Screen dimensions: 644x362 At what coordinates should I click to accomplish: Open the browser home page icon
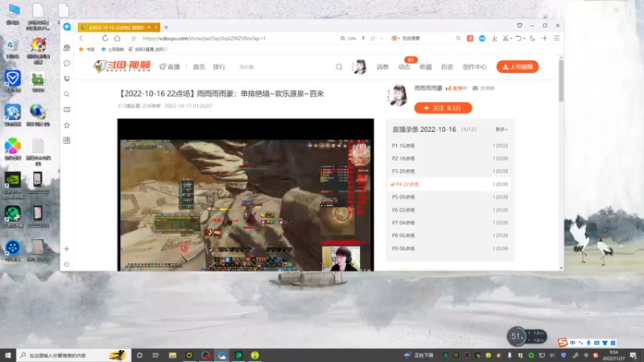pyautogui.click(x=118, y=38)
